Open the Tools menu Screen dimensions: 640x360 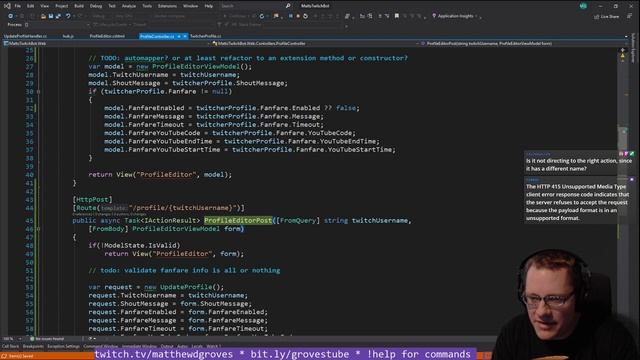(x=147, y=6)
